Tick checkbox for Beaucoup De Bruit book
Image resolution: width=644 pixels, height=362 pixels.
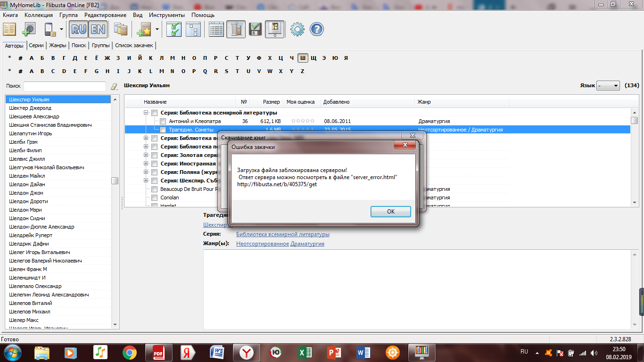[x=154, y=189]
